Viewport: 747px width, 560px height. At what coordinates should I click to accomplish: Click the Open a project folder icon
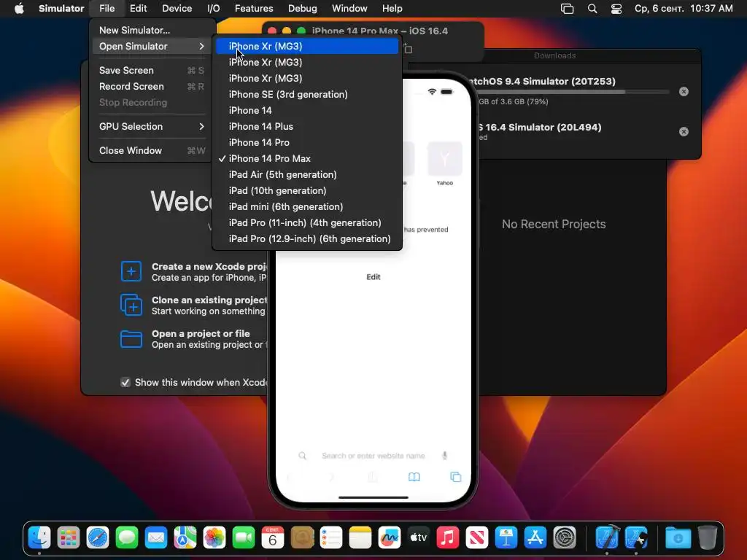point(131,339)
